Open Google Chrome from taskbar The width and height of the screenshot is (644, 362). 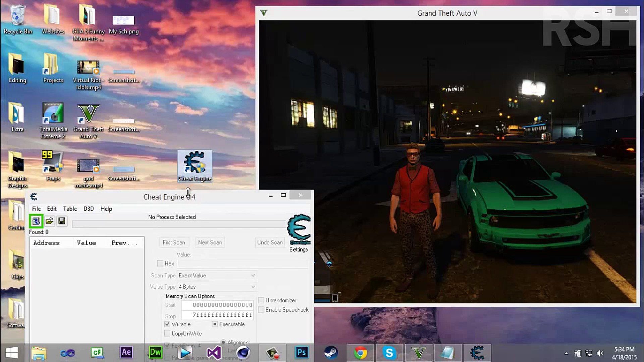(360, 353)
